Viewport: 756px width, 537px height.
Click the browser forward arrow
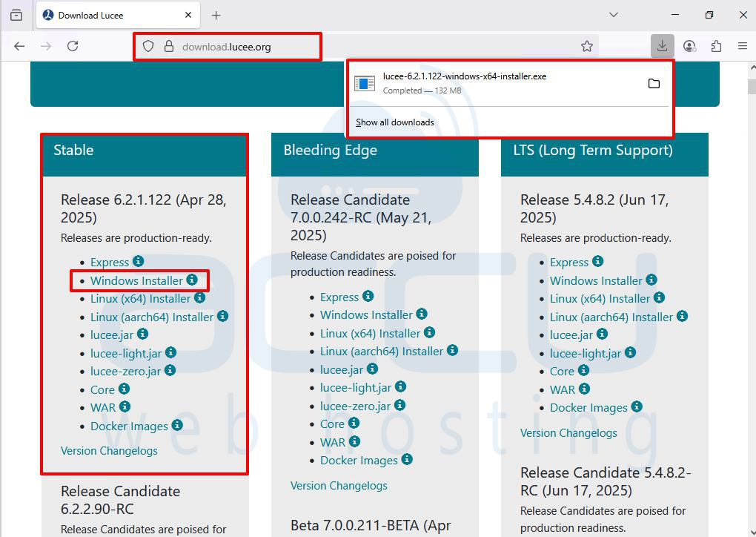click(x=46, y=46)
